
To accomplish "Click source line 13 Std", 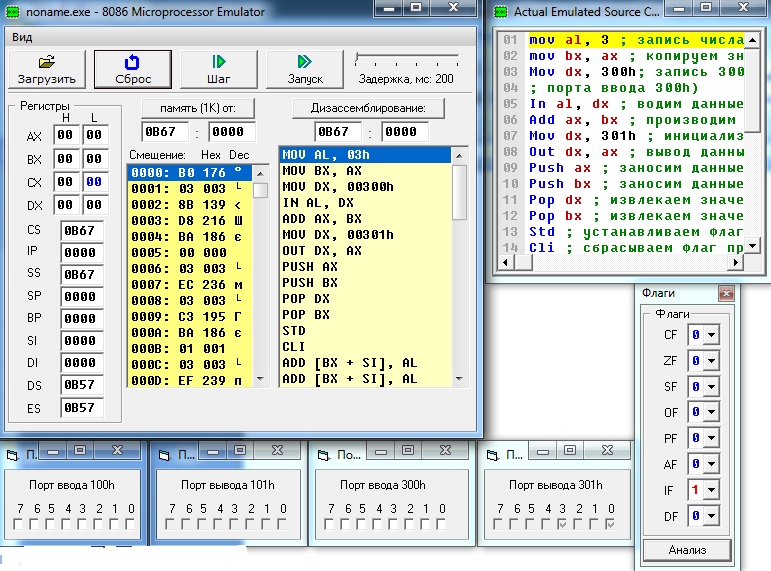I will 636,232.
